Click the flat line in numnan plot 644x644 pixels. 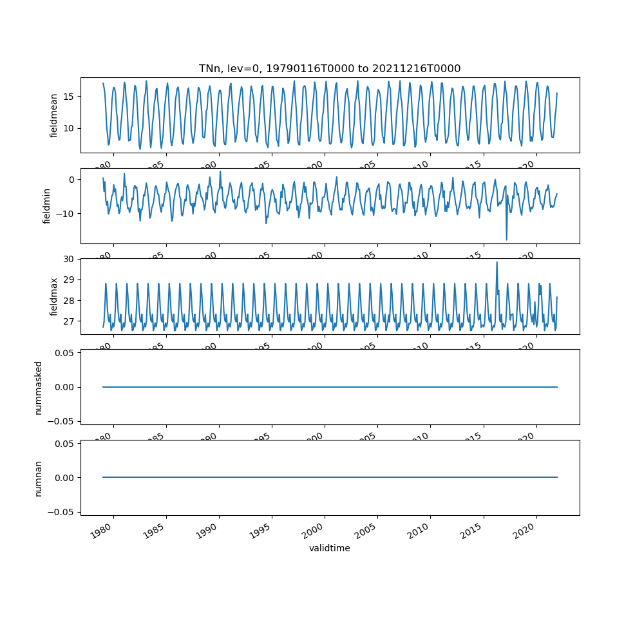coord(329,477)
